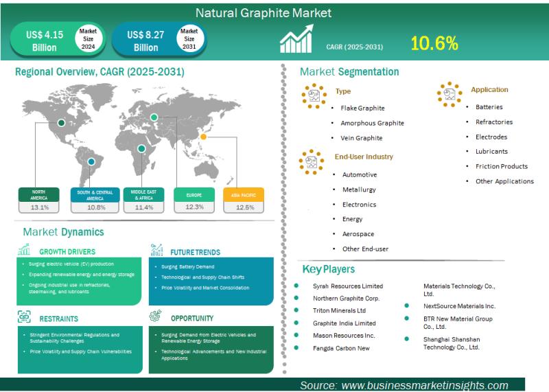Select Batteries under Application

489,107
